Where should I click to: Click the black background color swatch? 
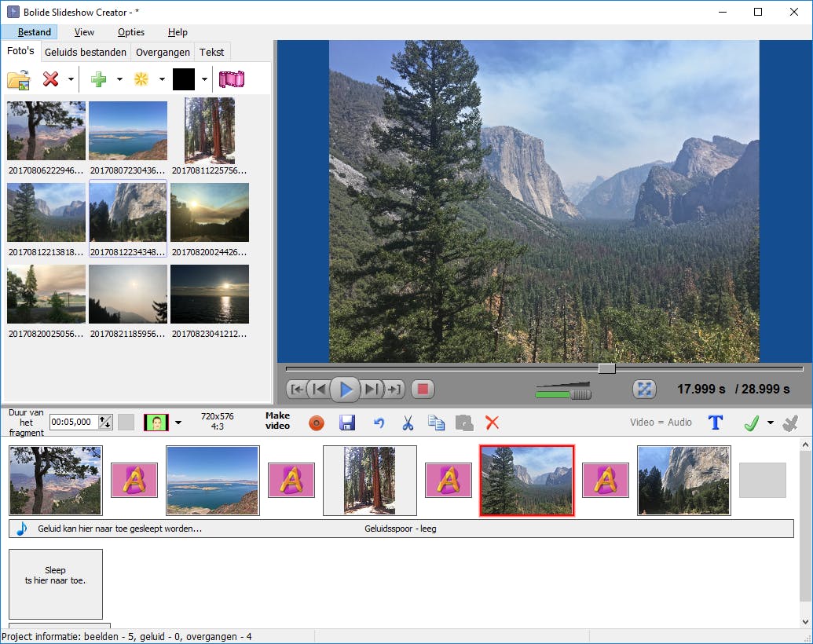point(184,79)
